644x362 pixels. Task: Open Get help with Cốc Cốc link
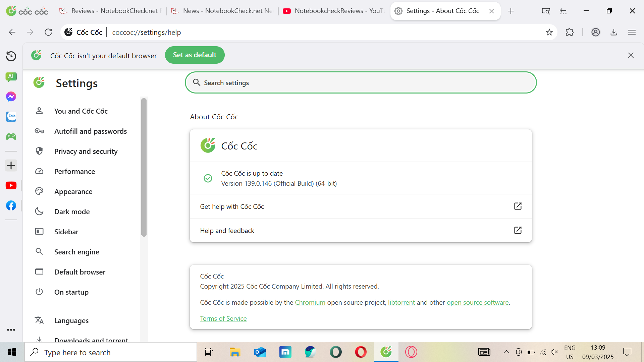tap(361, 206)
